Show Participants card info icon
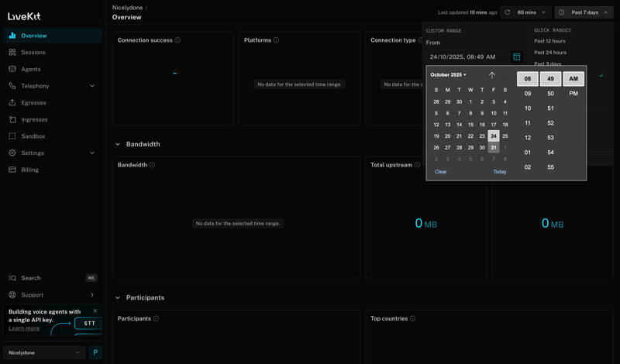This screenshot has width=620, height=364. 157,318
